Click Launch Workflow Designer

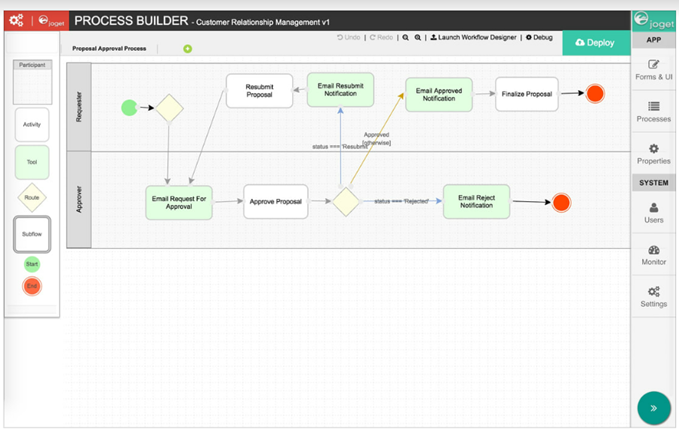pyautogui.click(x=473, y=37)
